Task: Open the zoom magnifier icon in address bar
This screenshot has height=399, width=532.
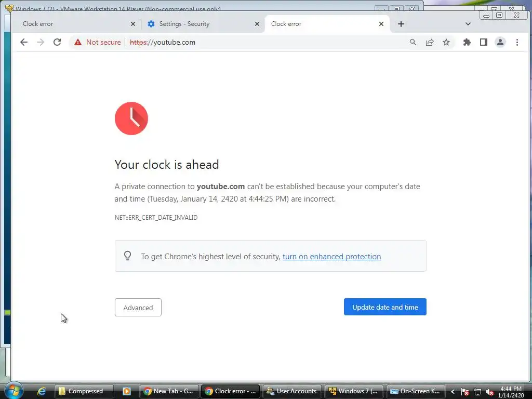Action: pyautogui.click(x=413, y=42)
